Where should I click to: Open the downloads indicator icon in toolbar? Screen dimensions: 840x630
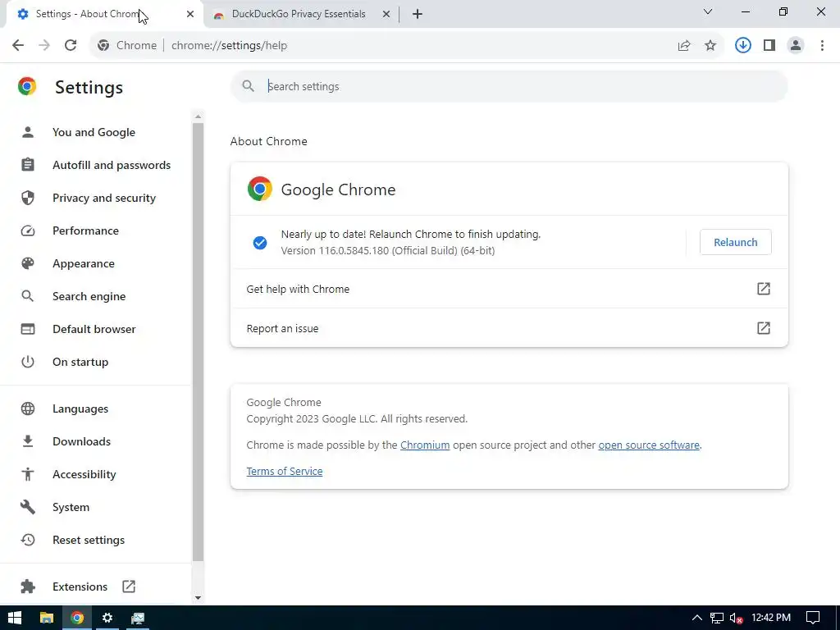coord(743,46)
